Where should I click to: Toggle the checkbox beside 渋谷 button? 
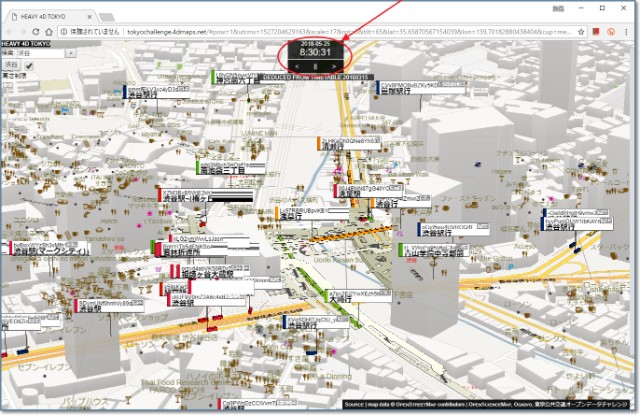tap(29, 65)
